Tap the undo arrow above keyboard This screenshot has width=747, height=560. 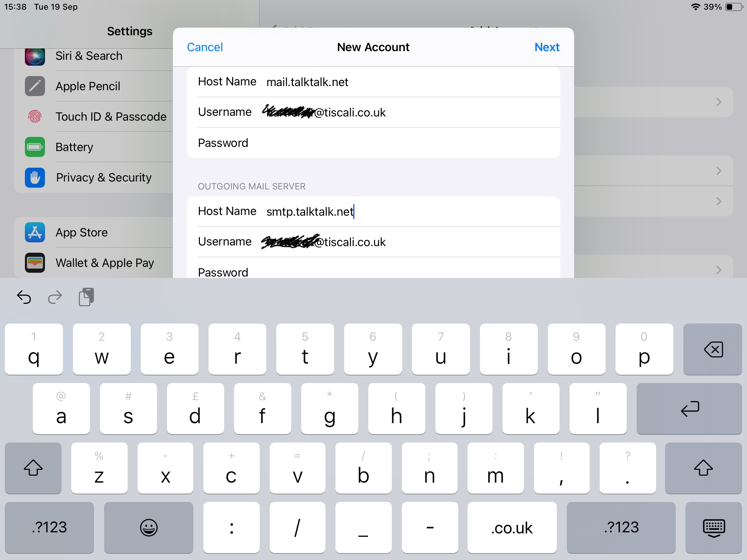point(24,297)
